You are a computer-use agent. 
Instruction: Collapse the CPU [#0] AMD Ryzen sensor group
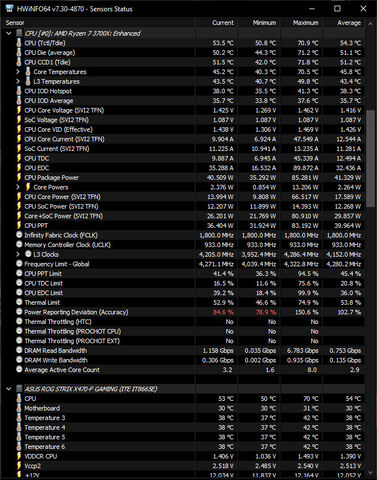coord(9,33)
